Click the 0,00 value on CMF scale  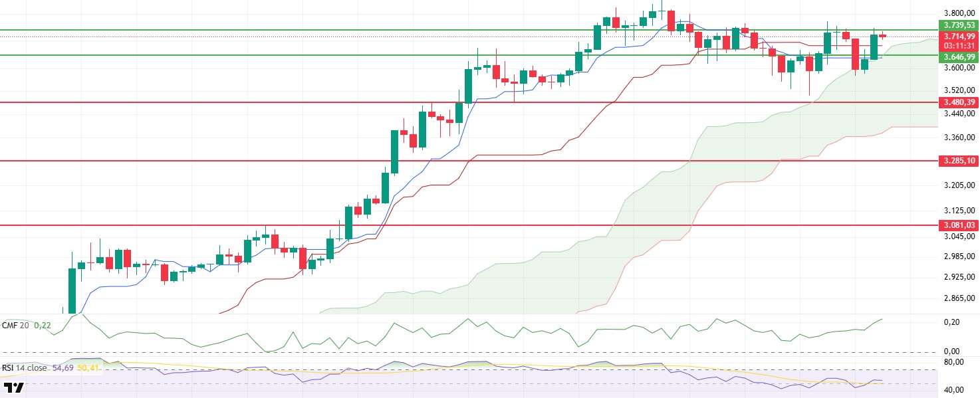pos(951,351)
